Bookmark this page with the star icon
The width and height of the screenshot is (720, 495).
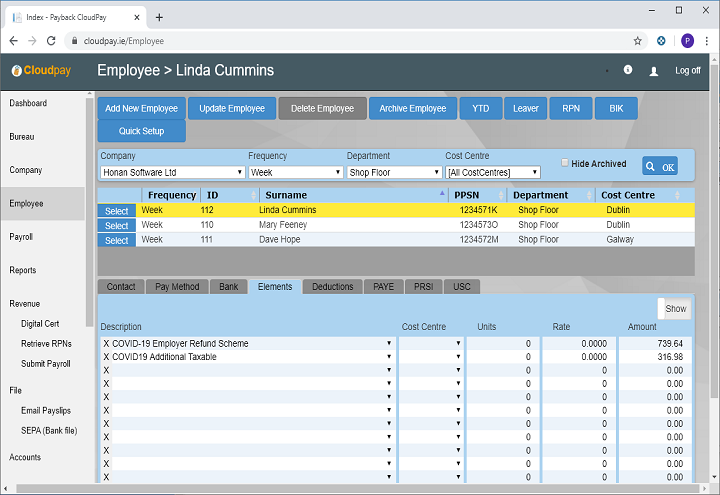[x=637, y=41]
